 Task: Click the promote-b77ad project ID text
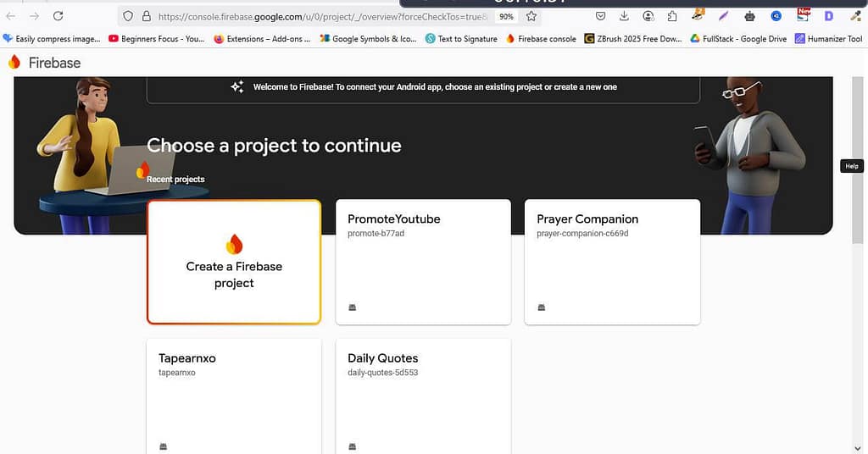coord(376,234)
